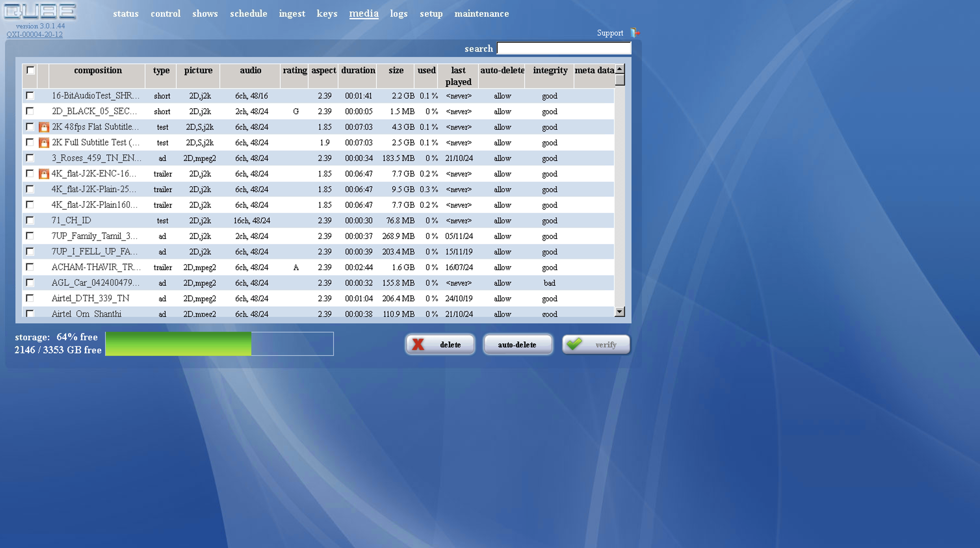This screenshot has width=980, height=548.
Task: Click the verify button
Action: [x=596, y=345]
